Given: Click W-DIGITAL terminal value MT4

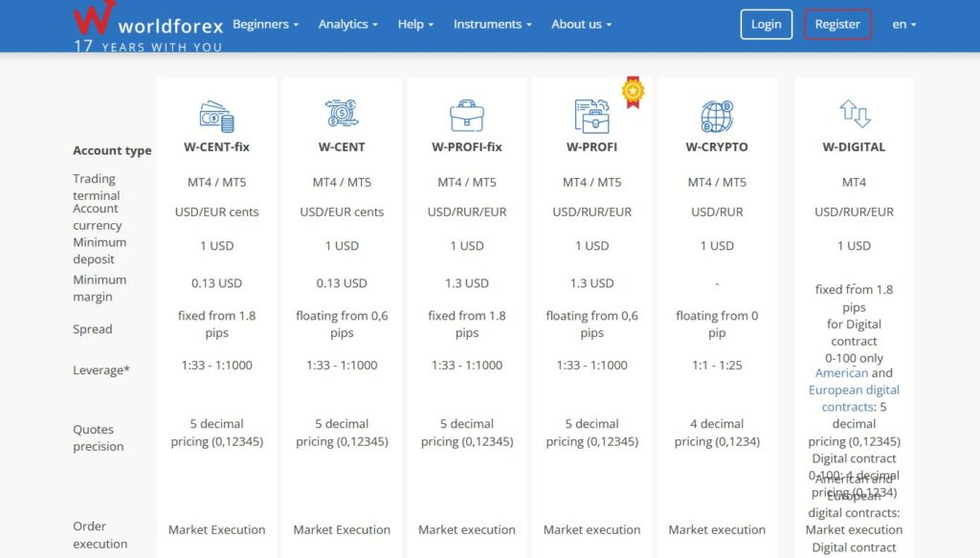Looking at the screenshot, I should [854, 182].
